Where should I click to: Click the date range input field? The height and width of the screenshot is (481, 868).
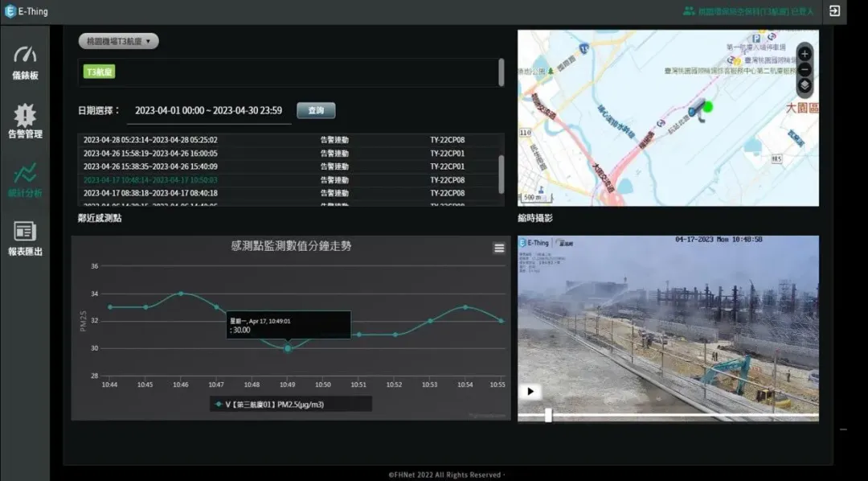point(209,111)
